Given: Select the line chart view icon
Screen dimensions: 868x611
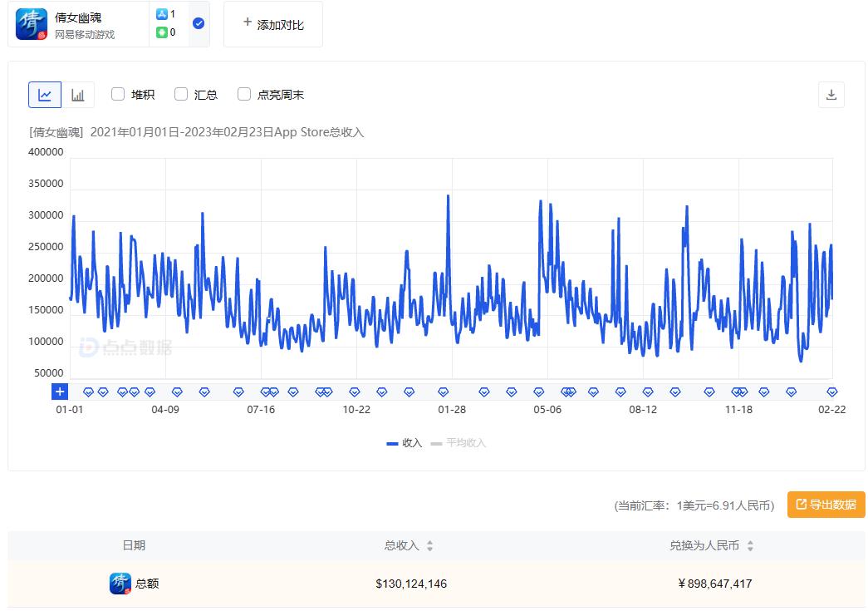Looking at the screenshot, I should (x=45, y=94).
